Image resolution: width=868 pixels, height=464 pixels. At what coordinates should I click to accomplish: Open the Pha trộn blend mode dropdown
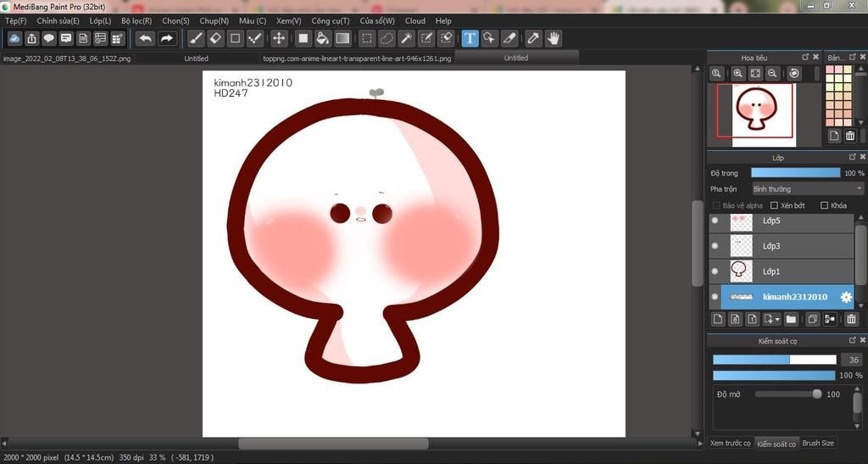click(x=807, y=189)
